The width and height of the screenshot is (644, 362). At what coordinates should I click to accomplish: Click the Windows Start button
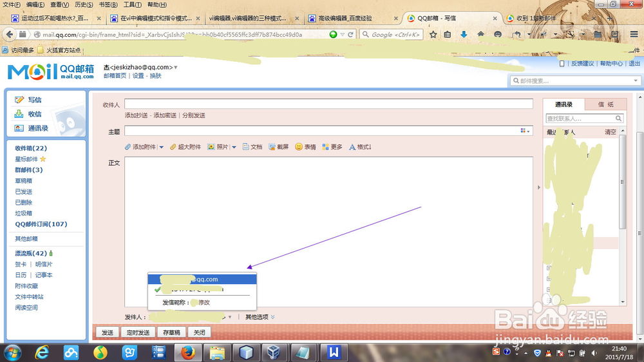pyautogui.click(x=12, y=352)
